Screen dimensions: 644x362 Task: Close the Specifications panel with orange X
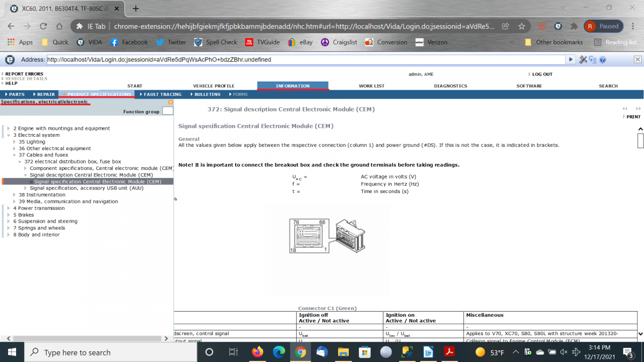170,102
